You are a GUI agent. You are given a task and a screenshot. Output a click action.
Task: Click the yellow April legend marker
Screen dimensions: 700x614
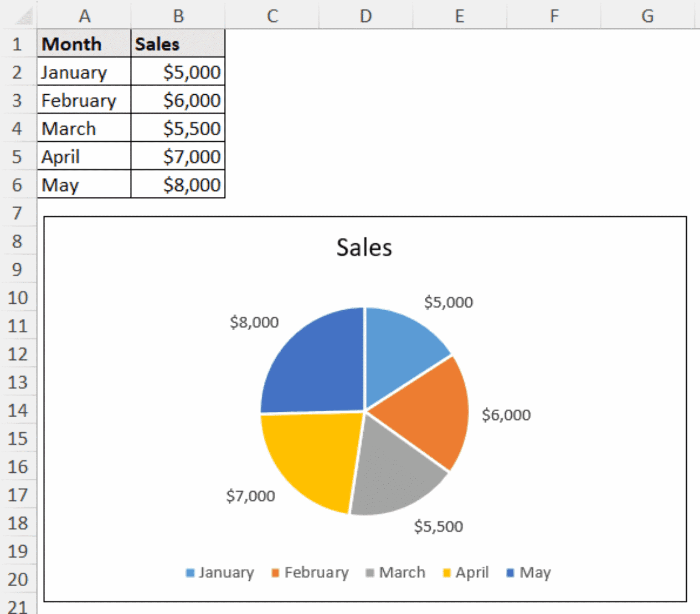pos(448,572)
